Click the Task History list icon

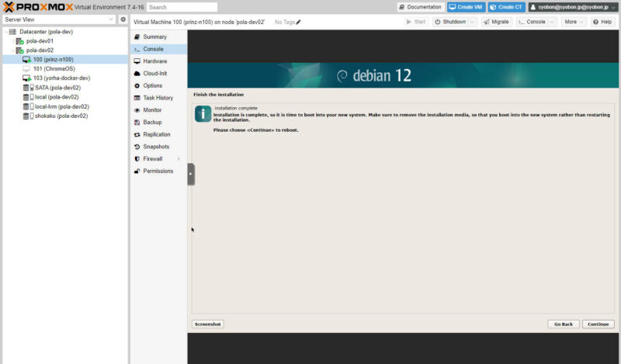point(137,98)
